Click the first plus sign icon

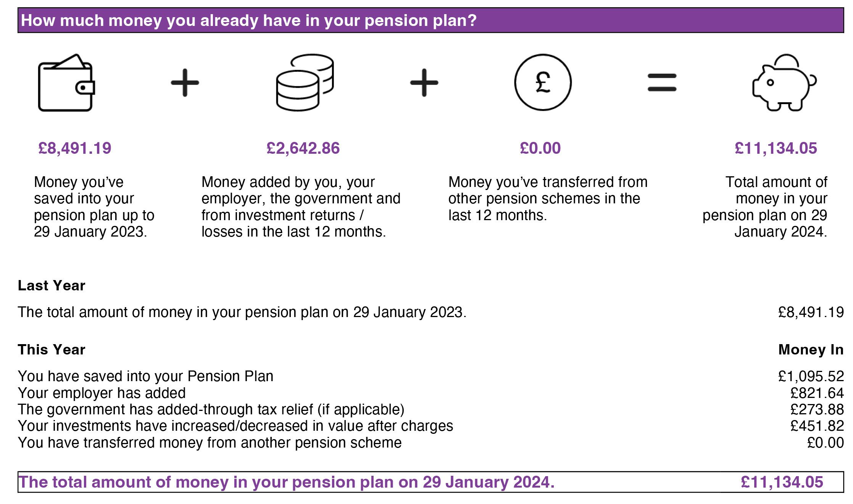click(185, 83)
